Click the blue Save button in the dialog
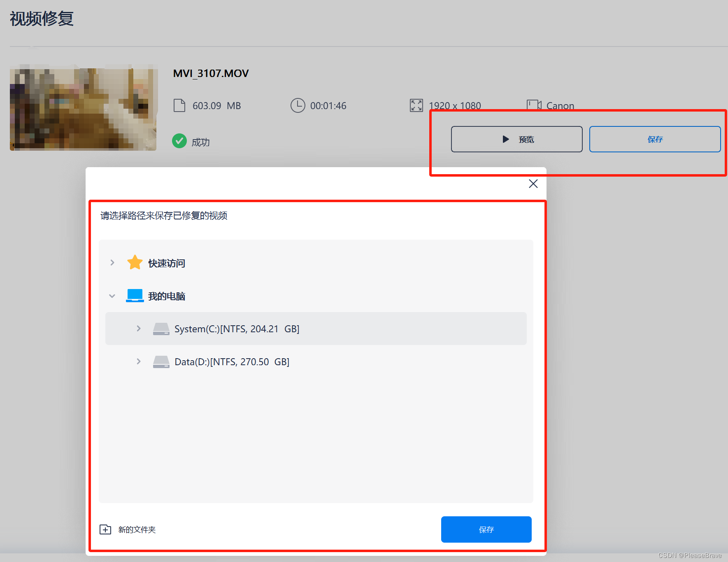This screenshot has height=562, width=728. click(x=486, y=529)
